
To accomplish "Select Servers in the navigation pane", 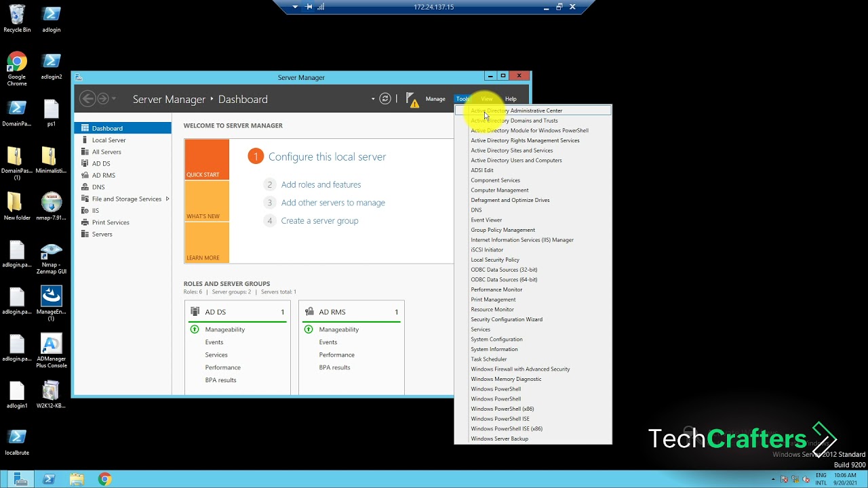I will click(123, 234).
